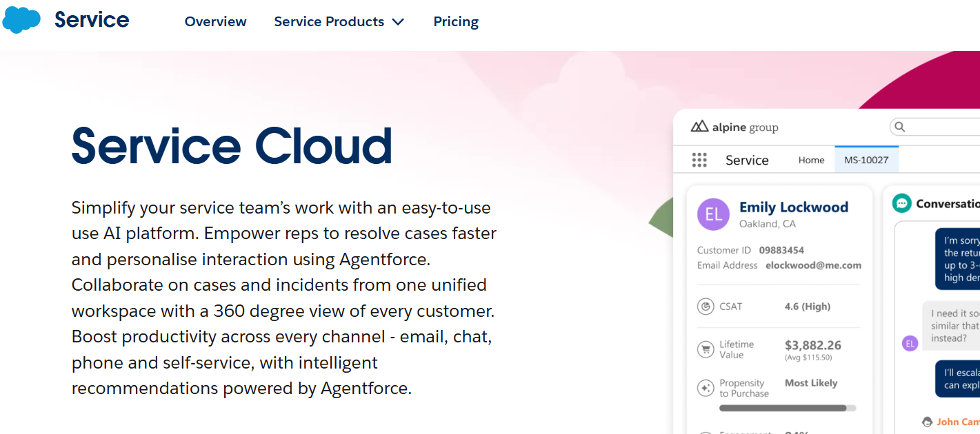Select the Home tab in Service console
This screenshot has width=980, height=434.
tap(811, 160)
